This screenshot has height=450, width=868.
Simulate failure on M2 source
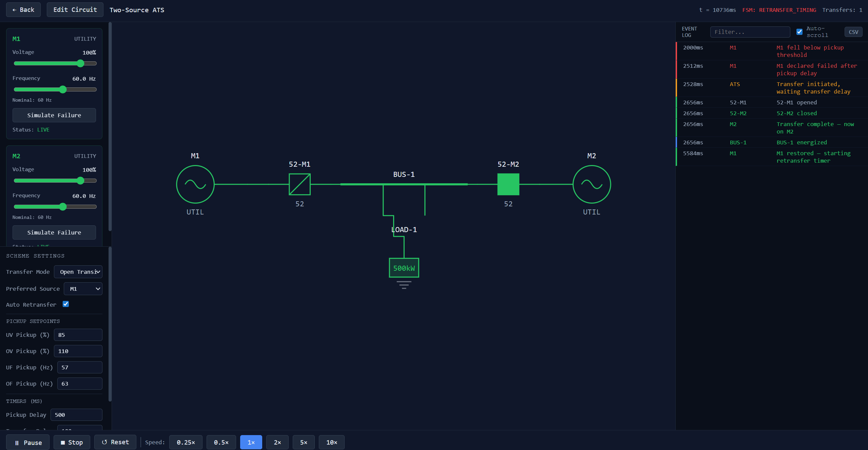(54, 232)
